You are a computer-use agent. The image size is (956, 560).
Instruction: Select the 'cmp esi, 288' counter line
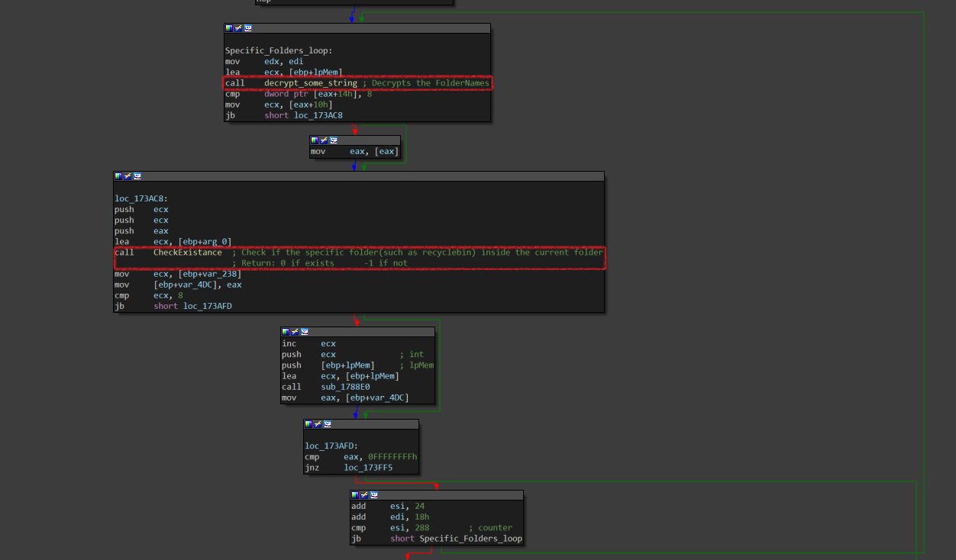431,527
